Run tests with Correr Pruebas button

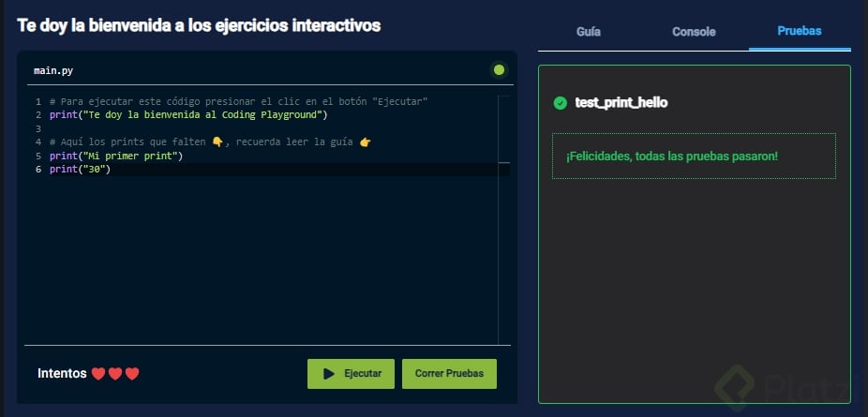click(449, 374)
